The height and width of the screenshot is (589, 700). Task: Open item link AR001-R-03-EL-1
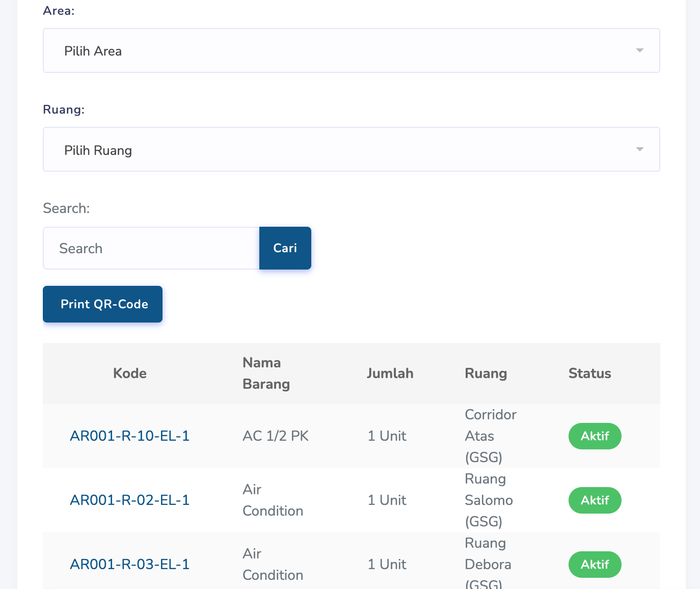coord(129,565)
